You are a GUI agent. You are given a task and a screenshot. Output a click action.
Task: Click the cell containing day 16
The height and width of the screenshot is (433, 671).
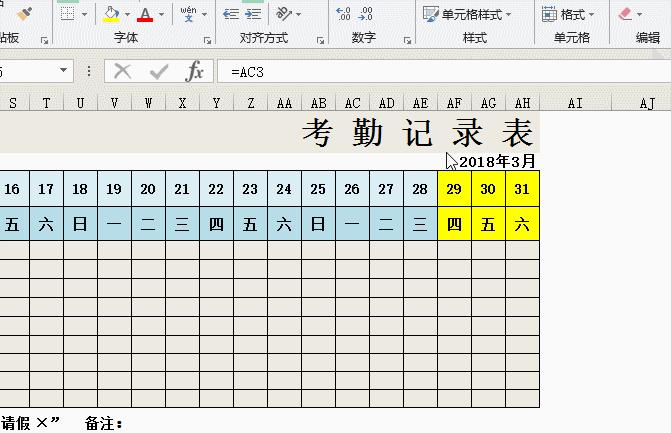[x=13, y=189]
